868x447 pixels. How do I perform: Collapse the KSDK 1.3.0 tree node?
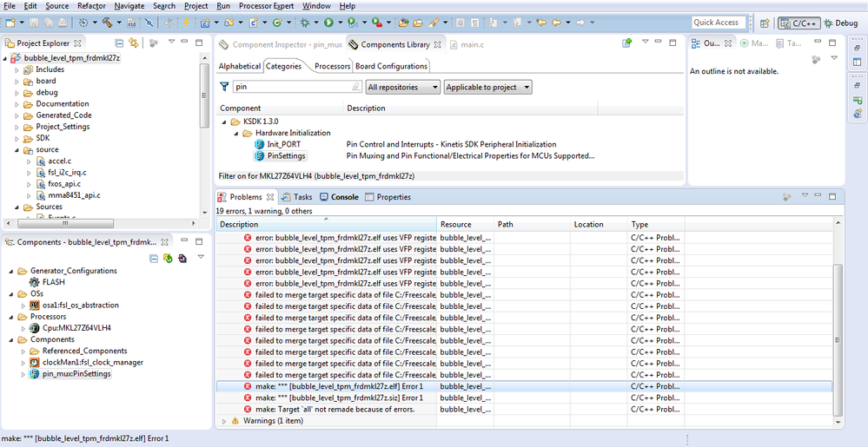(224, 122)
